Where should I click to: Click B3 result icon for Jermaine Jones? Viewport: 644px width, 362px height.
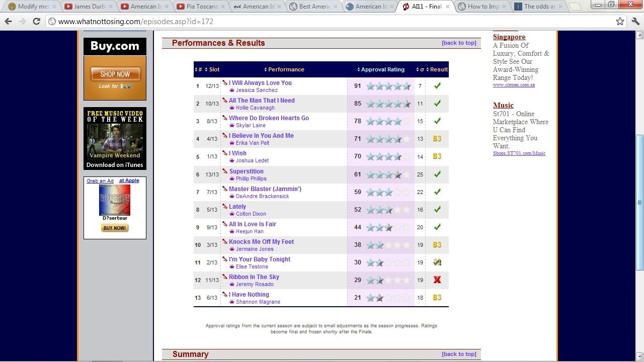click(x=437, y=245)
